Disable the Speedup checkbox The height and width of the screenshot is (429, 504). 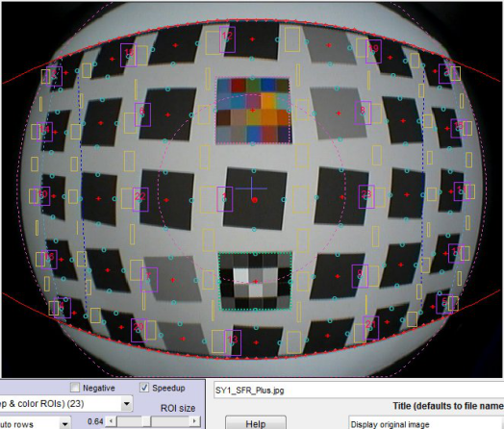pyautogui.click(x=144, y=388)
